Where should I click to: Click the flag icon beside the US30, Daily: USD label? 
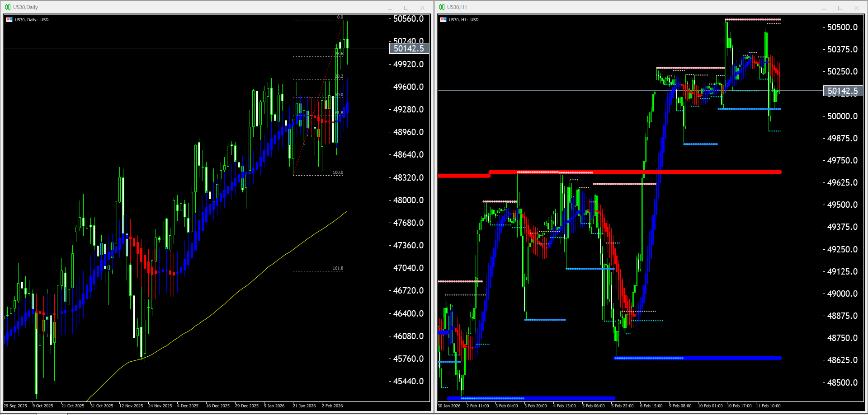pos(9,20)
